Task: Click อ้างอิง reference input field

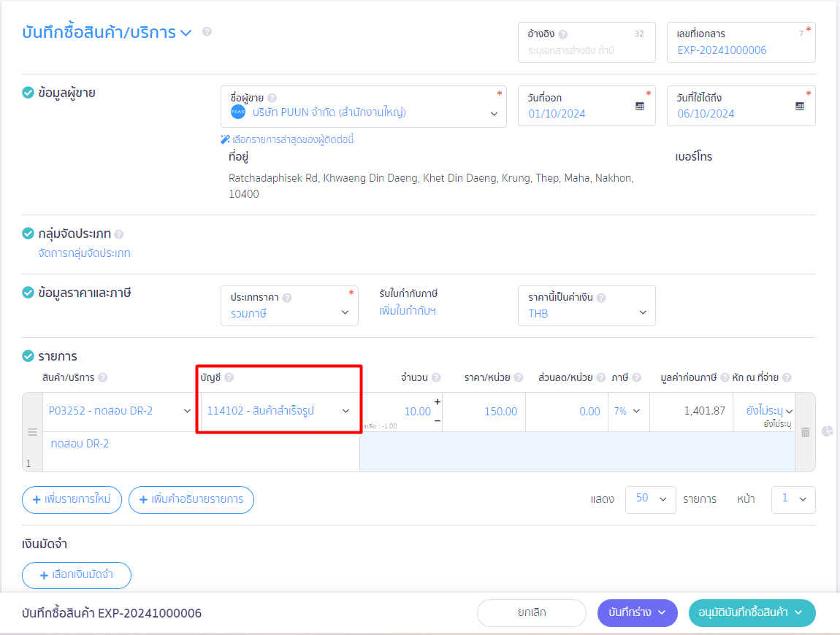Action: click(587, 42)
